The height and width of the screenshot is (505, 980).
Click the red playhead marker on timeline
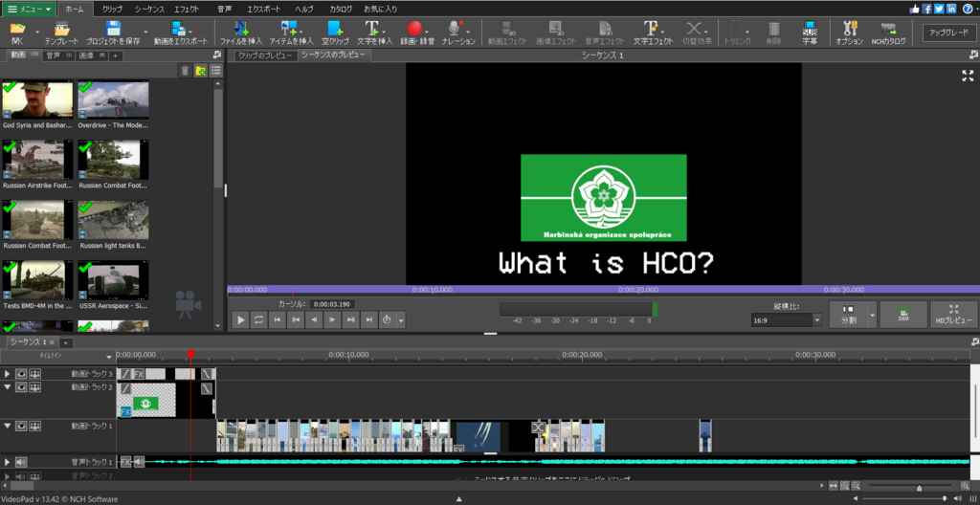190,355
